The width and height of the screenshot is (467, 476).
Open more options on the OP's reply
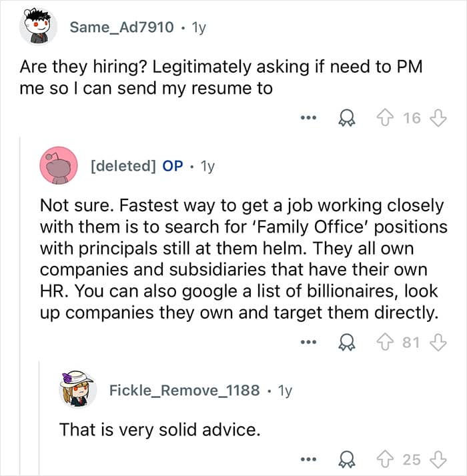point(306,343)
